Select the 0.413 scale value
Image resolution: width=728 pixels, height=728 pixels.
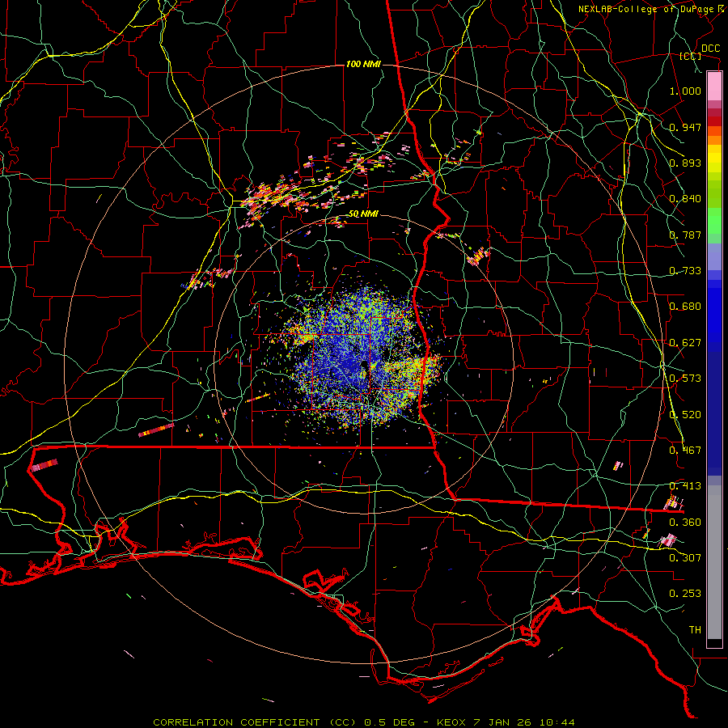tap(685, 486)
